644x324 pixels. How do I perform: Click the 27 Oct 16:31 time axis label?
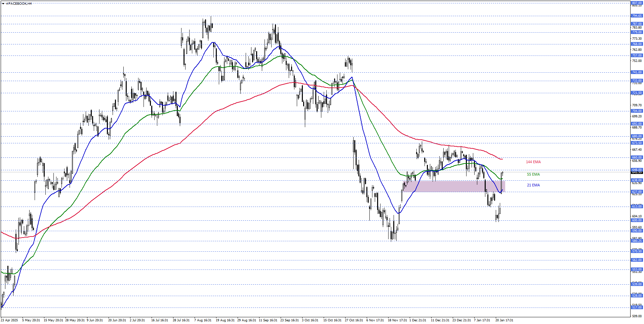point(354,320)
